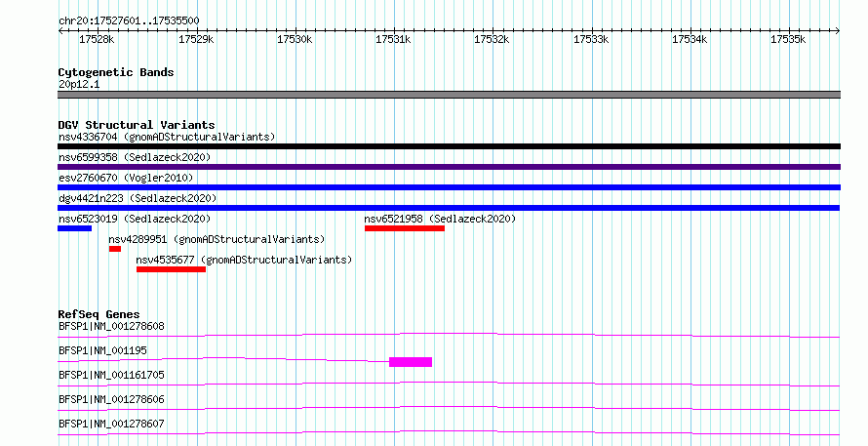The height and width of the screenshot is (446, 868).
Task: Click the gray 20p12.1 cytogenetic band bar
Action: (449, 95)
